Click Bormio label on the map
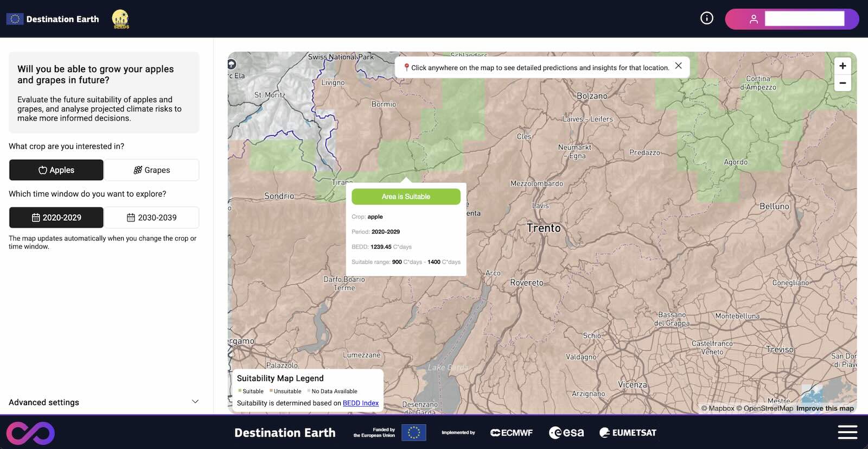 tap(384, 104)
